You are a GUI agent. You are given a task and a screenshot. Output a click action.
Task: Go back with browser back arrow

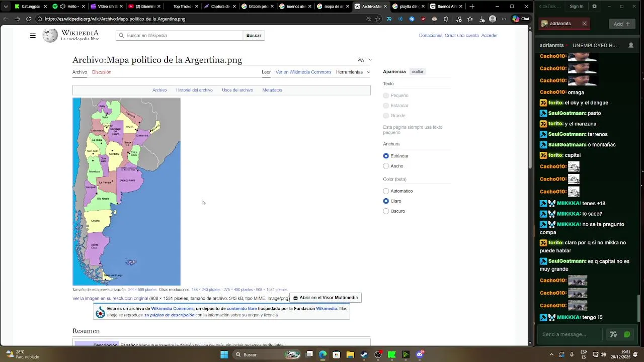6,19
